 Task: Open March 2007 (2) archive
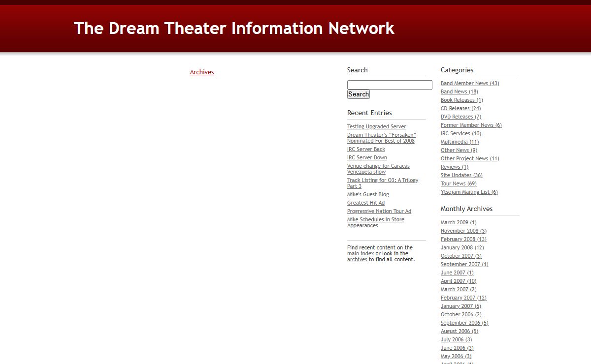coord(459,289)
